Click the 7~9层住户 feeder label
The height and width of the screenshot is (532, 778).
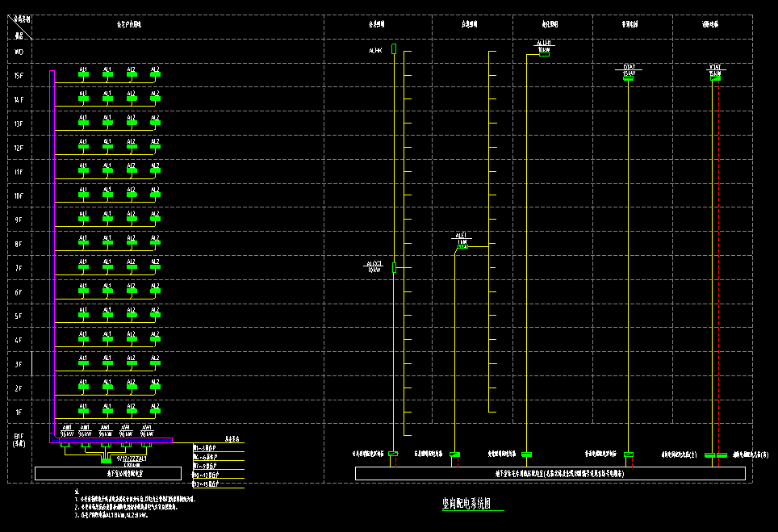coord(206,466)
